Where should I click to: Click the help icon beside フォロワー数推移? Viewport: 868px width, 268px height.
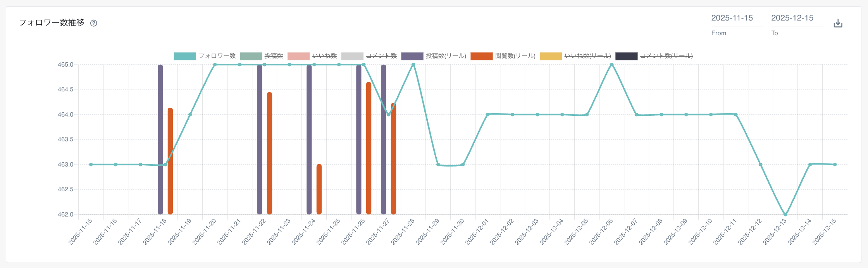click(x=93, y=23)
